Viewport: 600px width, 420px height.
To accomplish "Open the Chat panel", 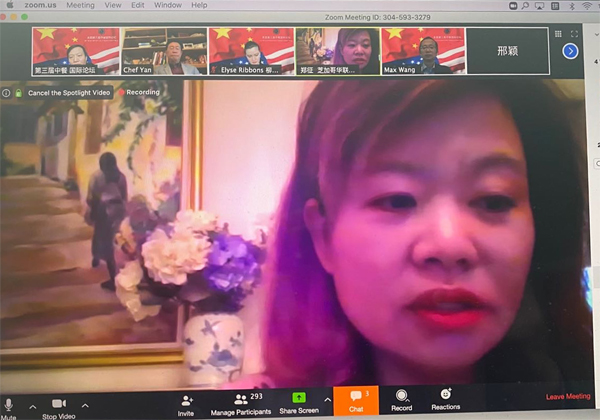I will pyautogui.click(x=356, y=401).
